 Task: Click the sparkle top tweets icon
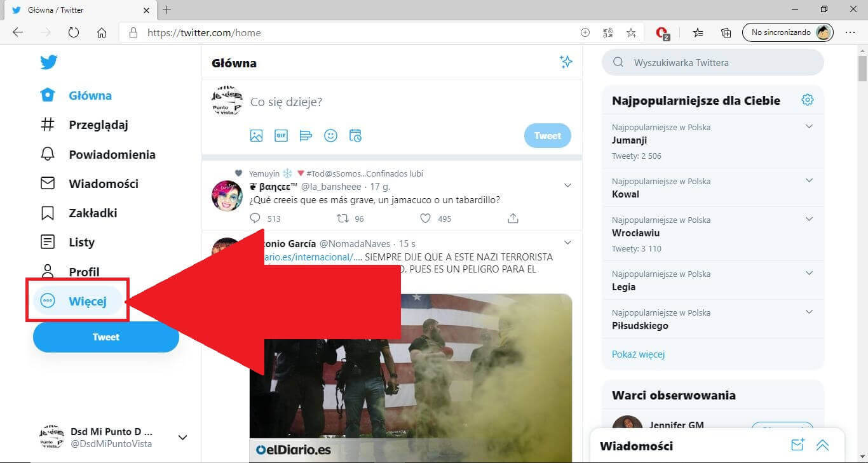(x=566, y=62)
